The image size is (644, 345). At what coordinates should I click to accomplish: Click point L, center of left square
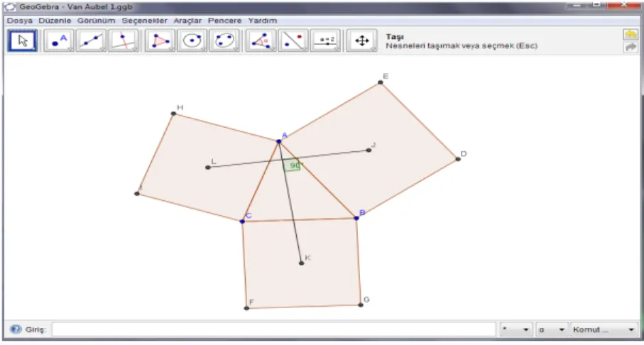208,168
